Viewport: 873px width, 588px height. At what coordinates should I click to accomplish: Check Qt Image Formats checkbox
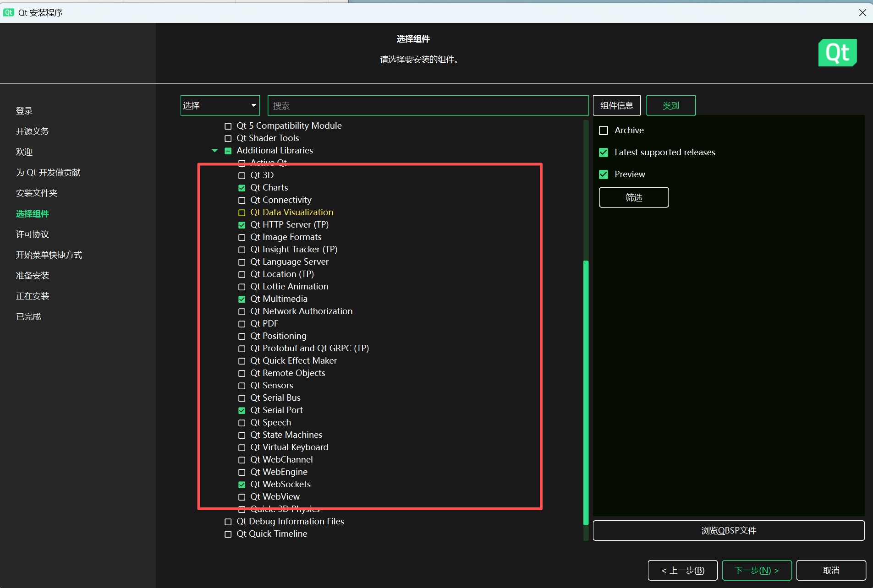coord(242,237)
